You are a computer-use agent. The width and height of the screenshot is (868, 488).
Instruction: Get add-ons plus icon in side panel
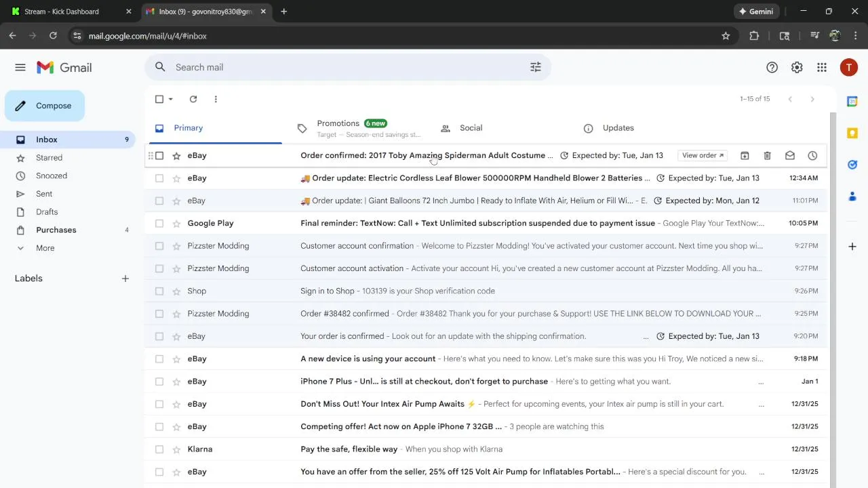click(x=852, y=246)
